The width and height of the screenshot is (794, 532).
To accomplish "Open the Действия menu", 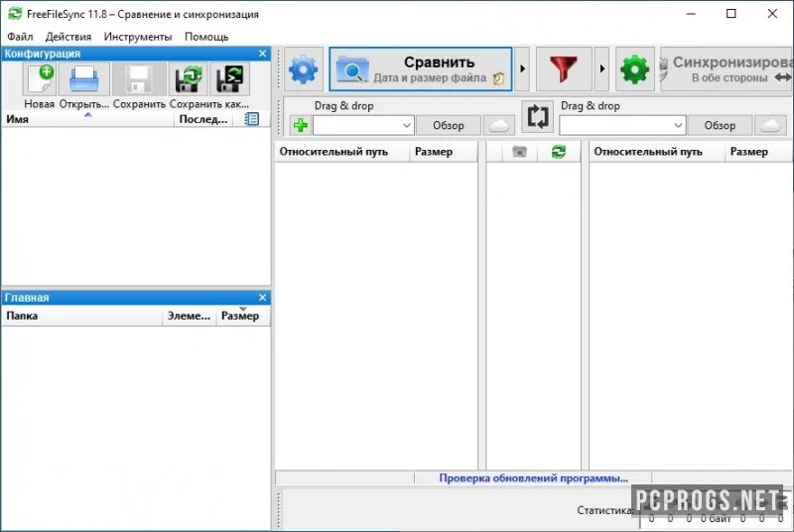I will (x=68, y=37).
